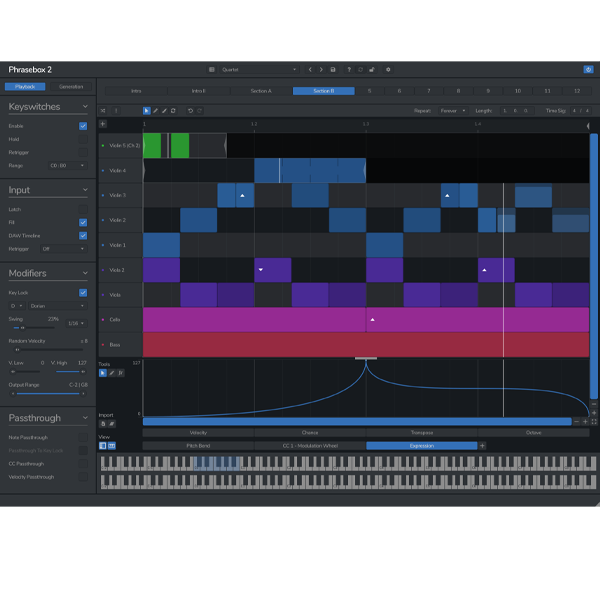This screenshot has height=600, width=600.
Task: Select the pointer tool on the pattern toolbar
Action: pyautogui.click(x=147, y=111)
